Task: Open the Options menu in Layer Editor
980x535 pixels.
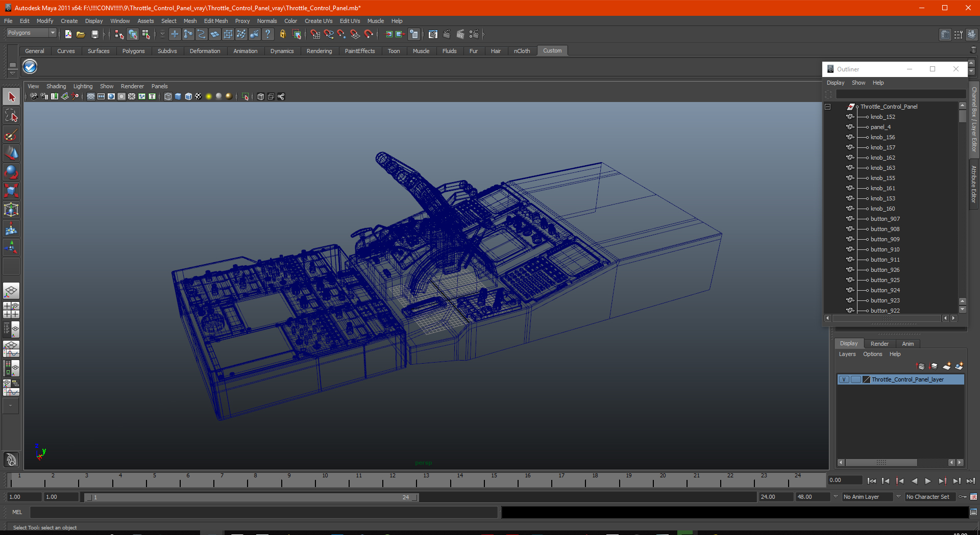Action: (x=872, y=354)
